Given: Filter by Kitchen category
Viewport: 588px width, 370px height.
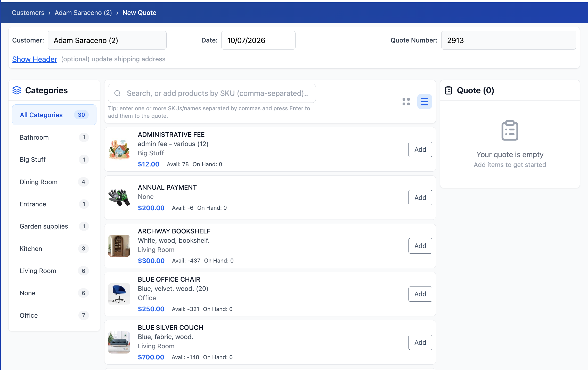Looking at the screenshot, I should click(x=54, y=249).
